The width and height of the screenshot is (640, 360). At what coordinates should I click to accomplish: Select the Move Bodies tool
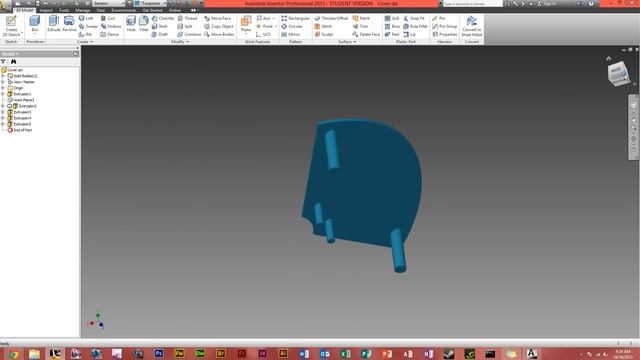(x=219, y=34)
